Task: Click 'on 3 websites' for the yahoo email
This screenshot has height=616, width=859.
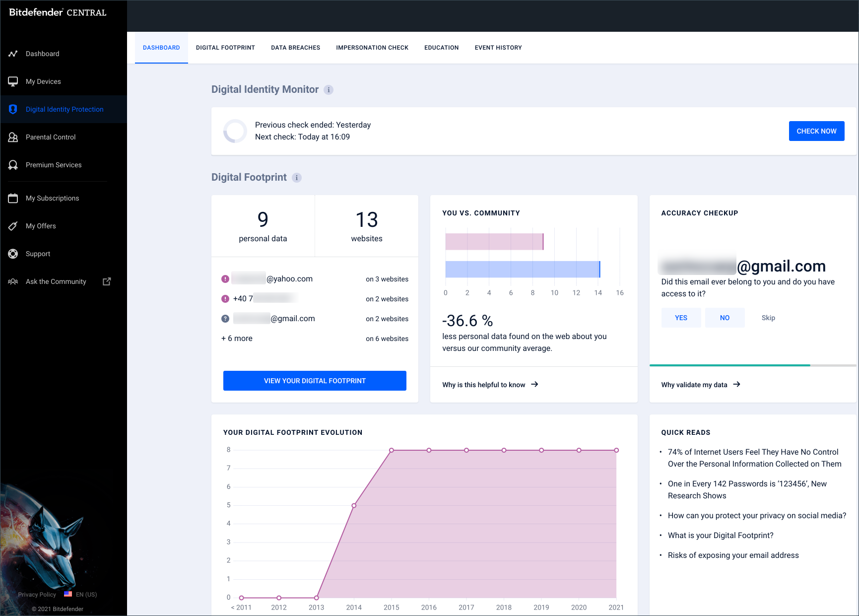Action: [387, 279]
